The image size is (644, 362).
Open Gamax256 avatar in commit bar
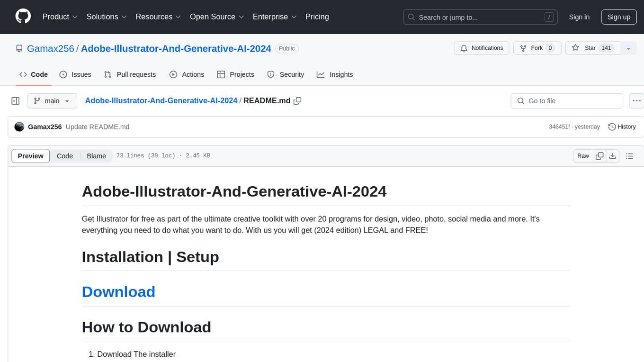(19, 127)
